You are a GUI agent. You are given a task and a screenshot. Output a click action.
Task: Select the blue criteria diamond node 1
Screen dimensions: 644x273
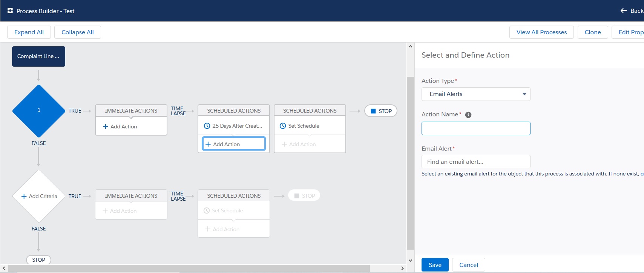click(39, 111)
